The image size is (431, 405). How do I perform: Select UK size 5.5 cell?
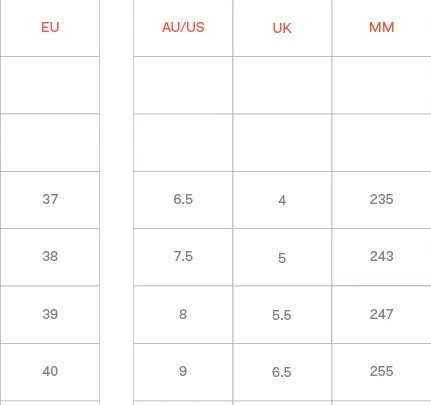[282, 315]
